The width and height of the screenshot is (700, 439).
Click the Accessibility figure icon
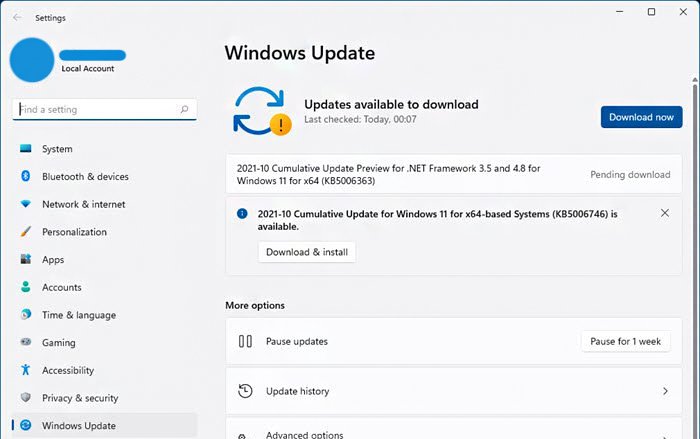25,370
